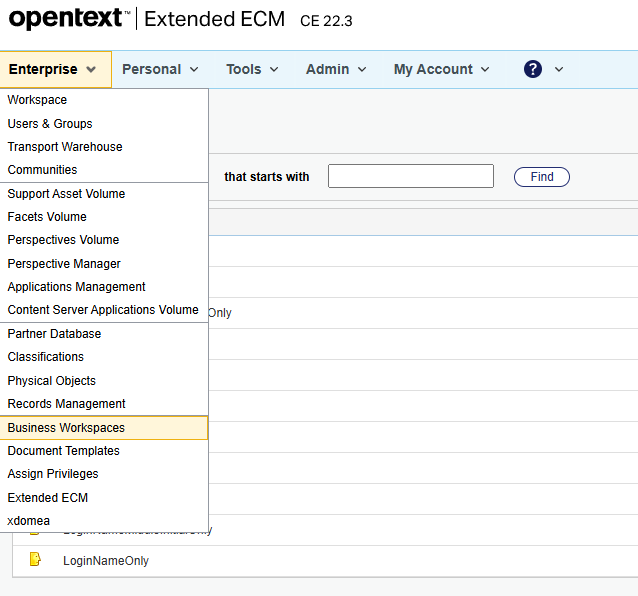Open the LoginNameOnly link

pos(106,561)
